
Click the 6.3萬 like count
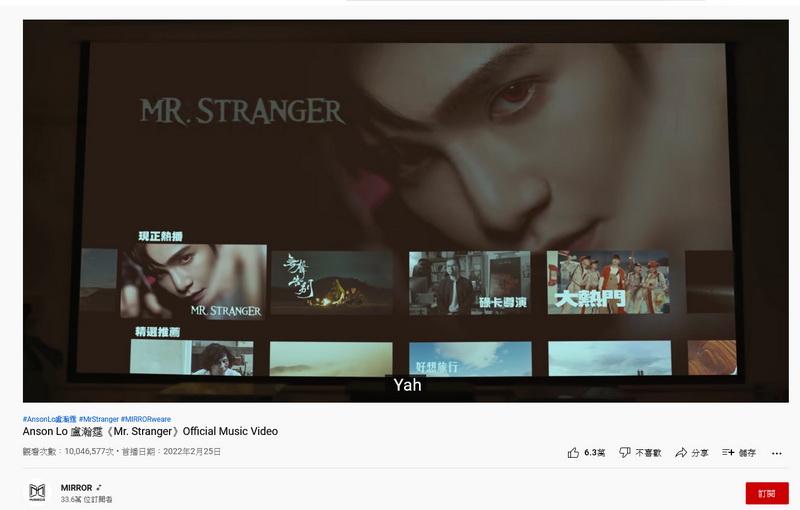pyautogui.click(x=595, y=452)
